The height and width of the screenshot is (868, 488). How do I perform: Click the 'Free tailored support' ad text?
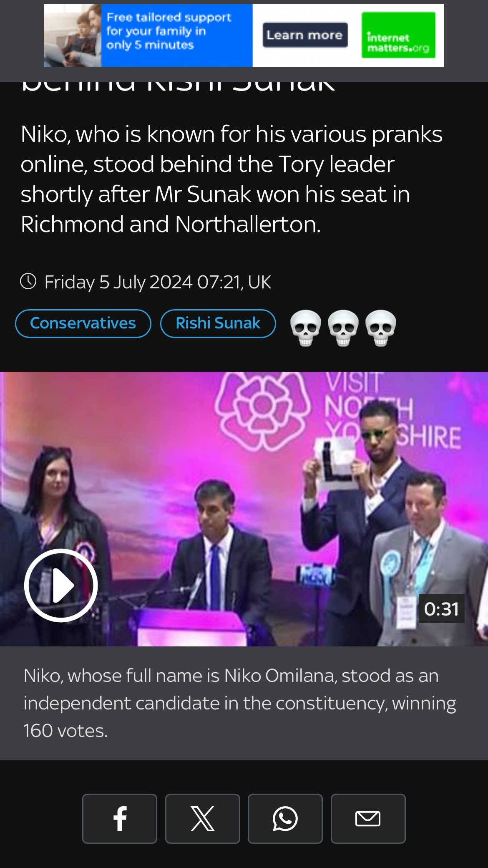pos(168,31)
